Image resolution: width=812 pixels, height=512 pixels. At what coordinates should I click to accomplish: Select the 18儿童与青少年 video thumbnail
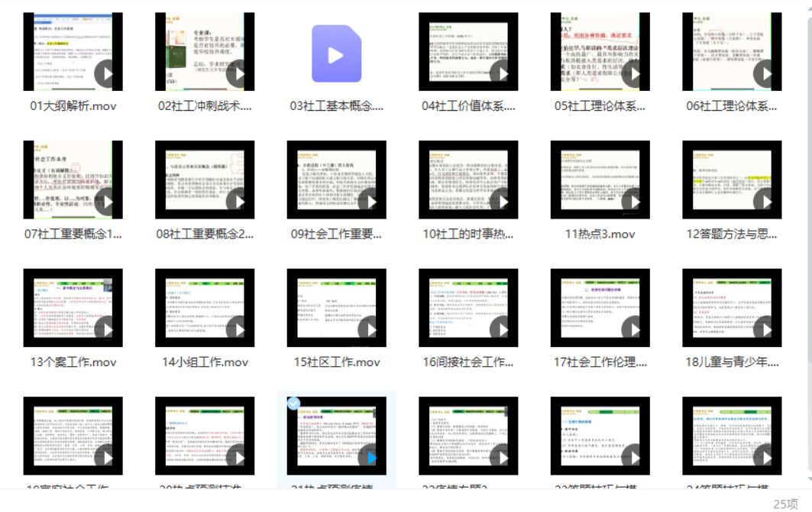point(732,307)
